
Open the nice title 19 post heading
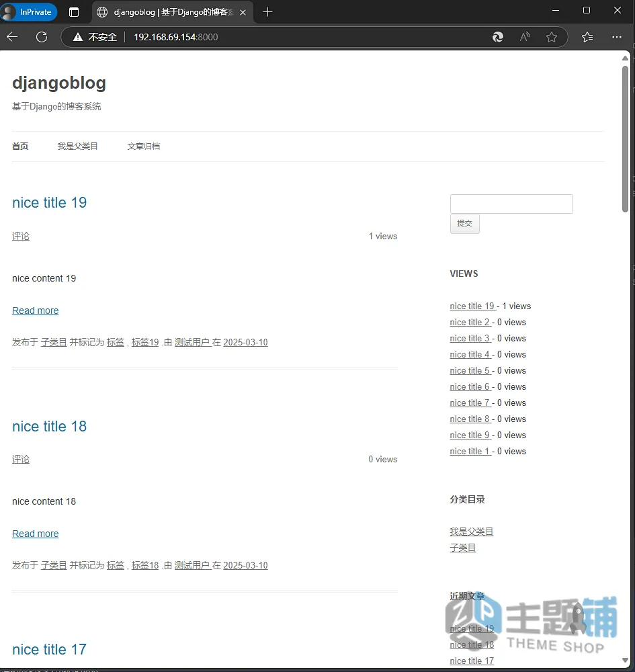tap(49, 202)
